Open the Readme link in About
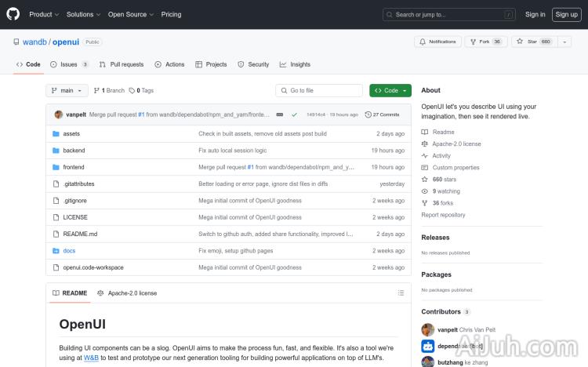Viewport: 588px width, 367px height. [437, 132]
